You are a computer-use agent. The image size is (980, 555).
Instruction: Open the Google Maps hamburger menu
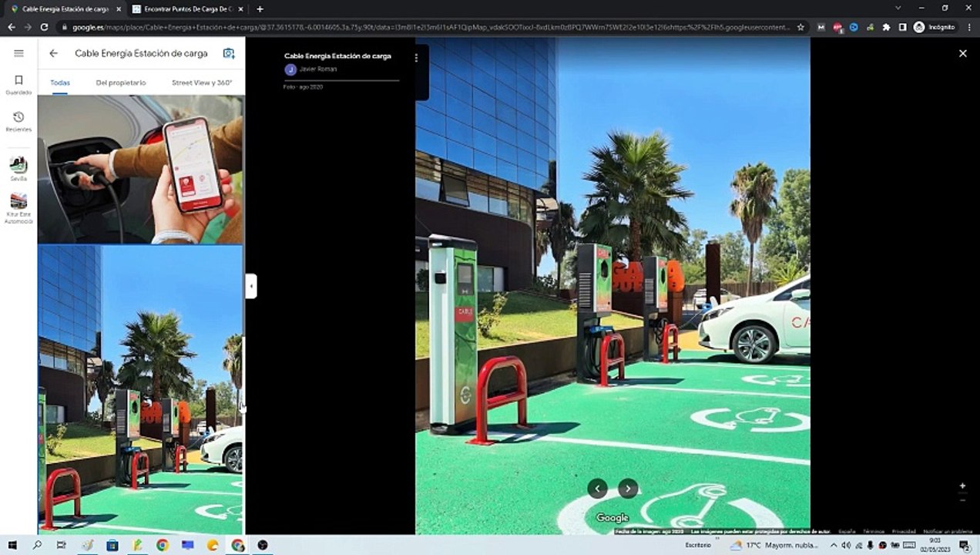click(18, 53)
